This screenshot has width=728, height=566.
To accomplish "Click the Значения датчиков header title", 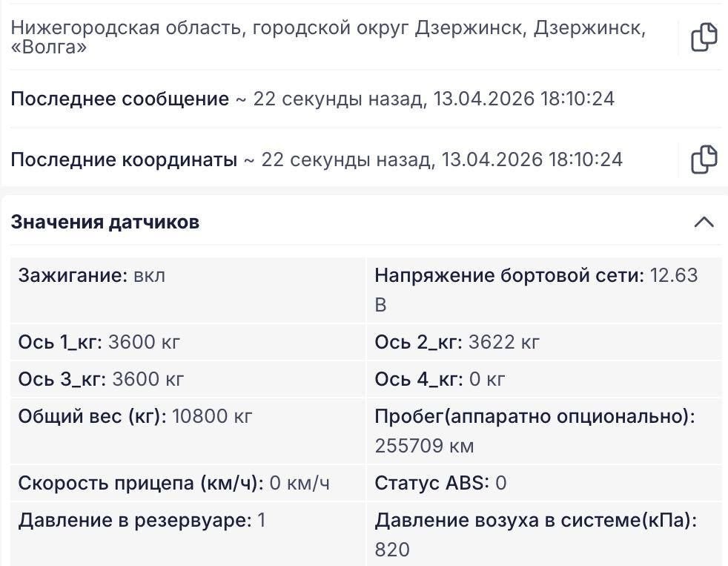I will coord(105,222).
